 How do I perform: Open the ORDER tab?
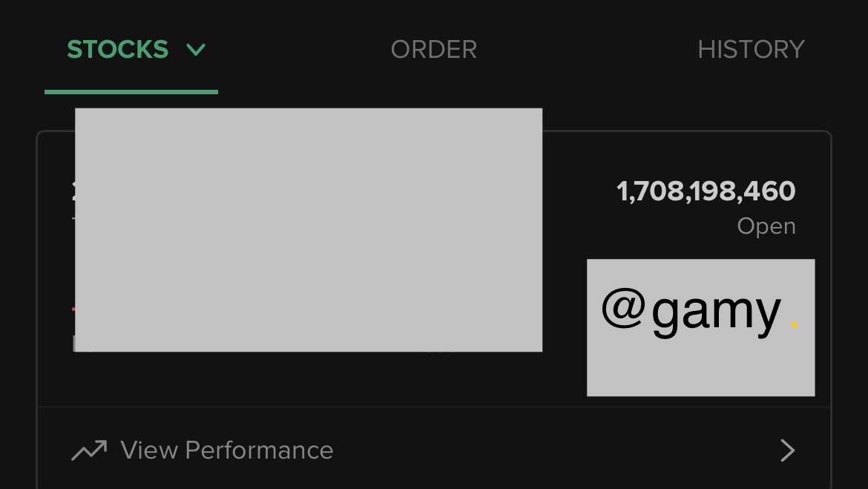434,50
